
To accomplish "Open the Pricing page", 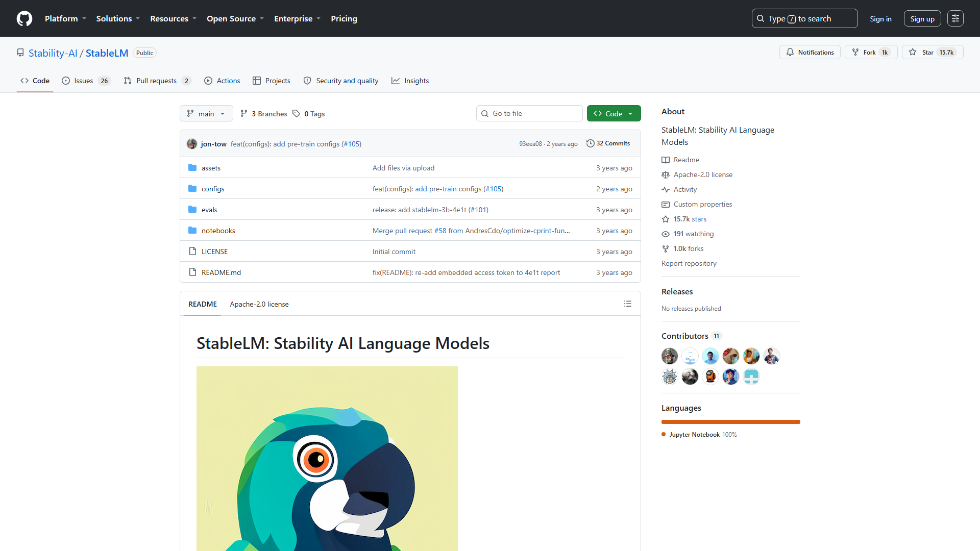I will coord(344,18).
